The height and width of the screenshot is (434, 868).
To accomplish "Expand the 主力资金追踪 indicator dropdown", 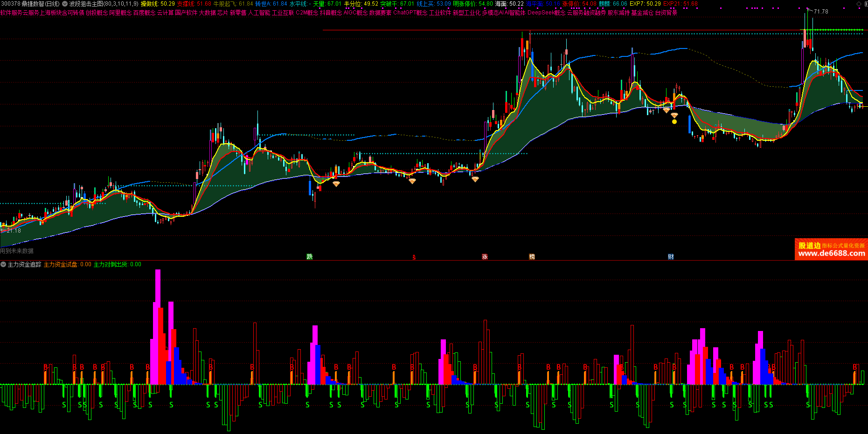I will 4,264.
